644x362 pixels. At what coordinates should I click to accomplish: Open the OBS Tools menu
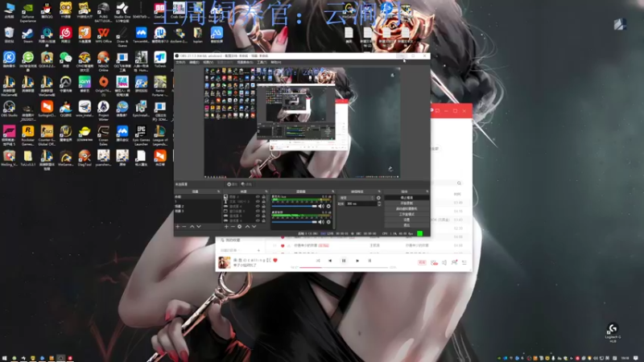[262, 63]
